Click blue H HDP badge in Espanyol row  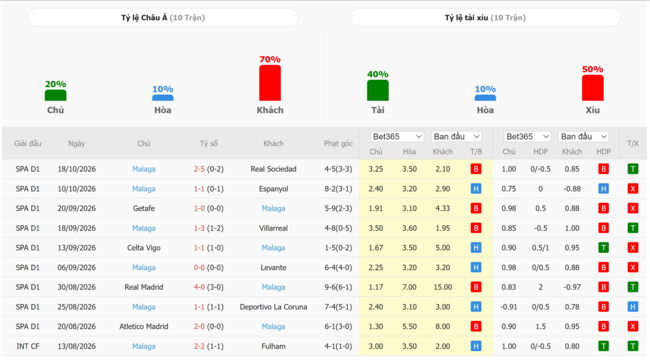[604, 189]
